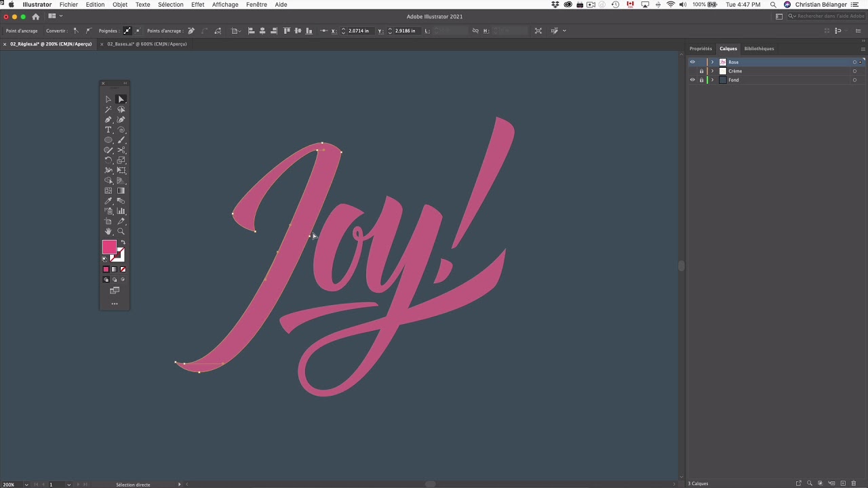Target the Fond layer circle
Viewport: 868px width, 488px height.
854,80
